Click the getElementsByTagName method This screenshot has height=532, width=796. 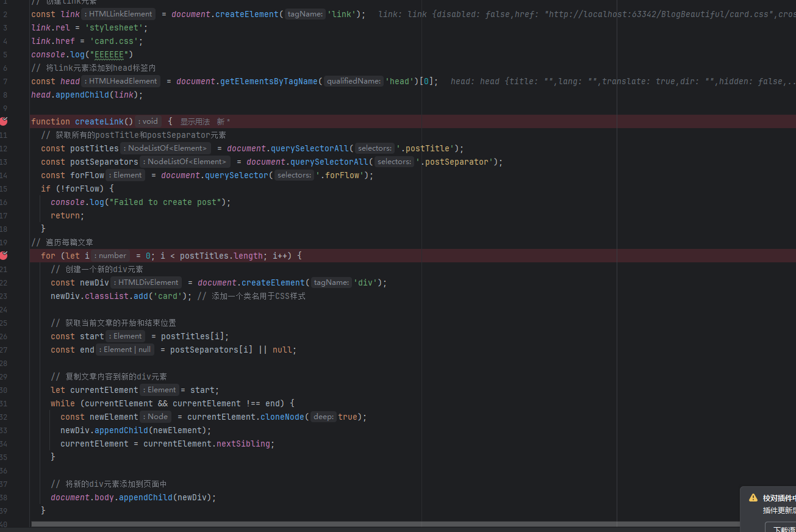tap(267, 81)
